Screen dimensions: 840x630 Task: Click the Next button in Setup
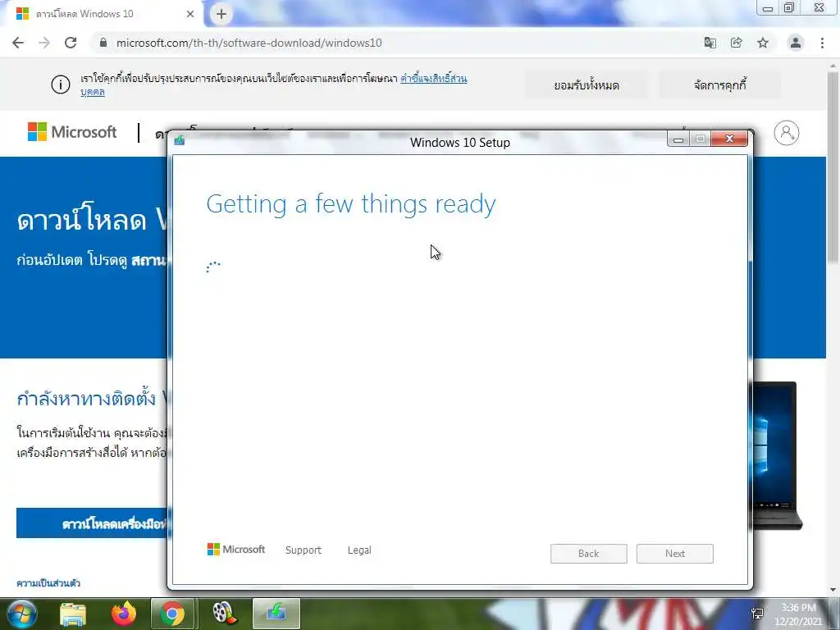675,554
